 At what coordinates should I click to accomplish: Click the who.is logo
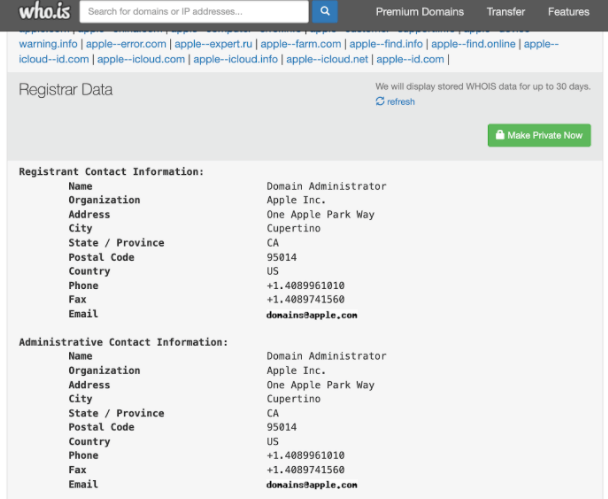coord(45,11)
